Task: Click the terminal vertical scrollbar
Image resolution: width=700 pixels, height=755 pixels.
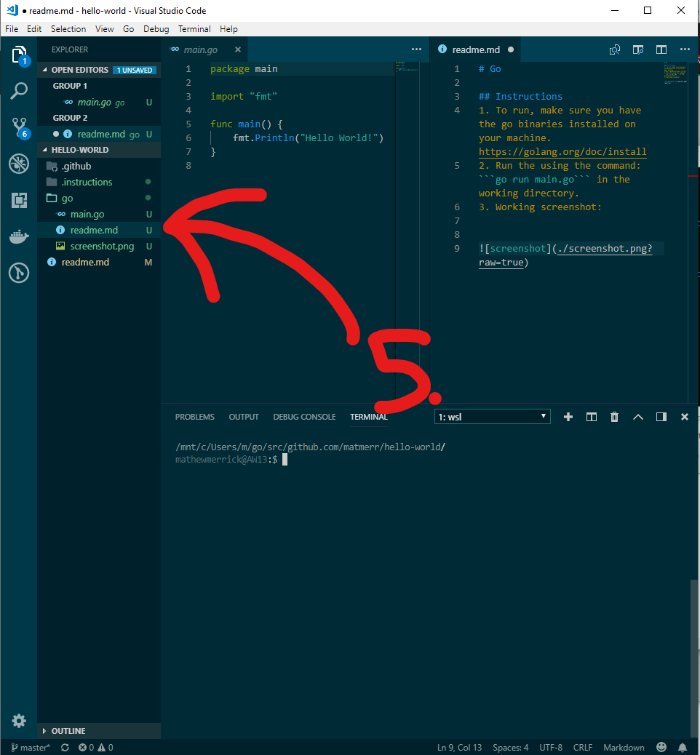Action: coord(694,658)
